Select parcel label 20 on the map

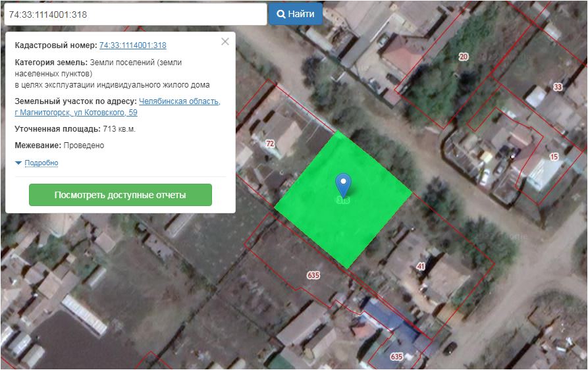(x=464, y=57)
